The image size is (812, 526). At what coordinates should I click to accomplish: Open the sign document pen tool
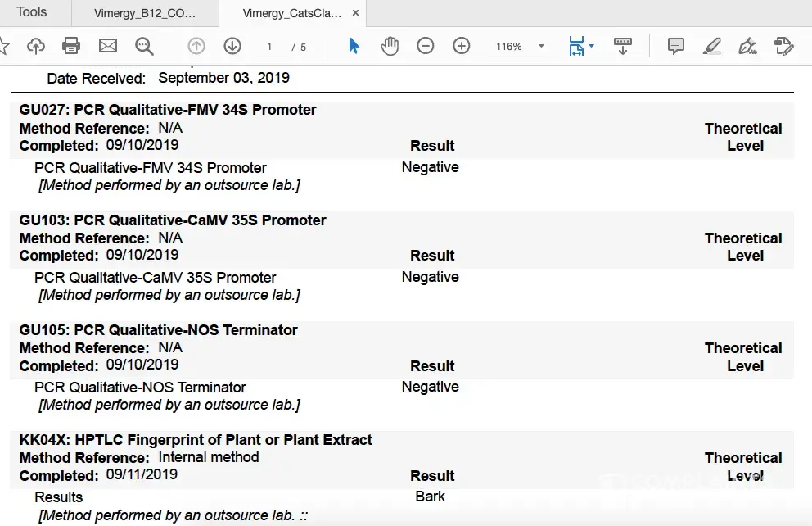pos(747,46)
